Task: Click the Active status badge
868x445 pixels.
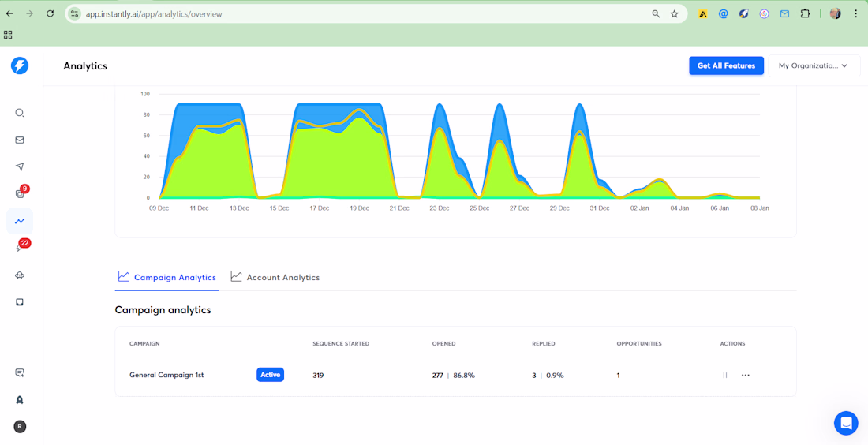Action: (270, 376)
